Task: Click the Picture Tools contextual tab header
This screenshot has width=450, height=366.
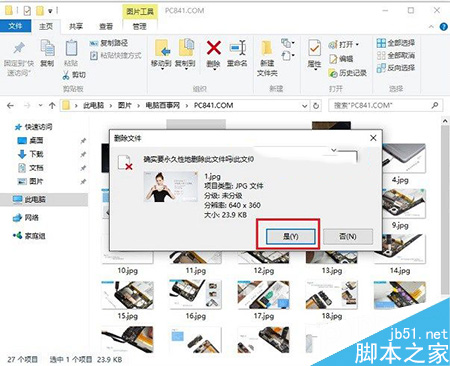Action: [x=140, y=11]
